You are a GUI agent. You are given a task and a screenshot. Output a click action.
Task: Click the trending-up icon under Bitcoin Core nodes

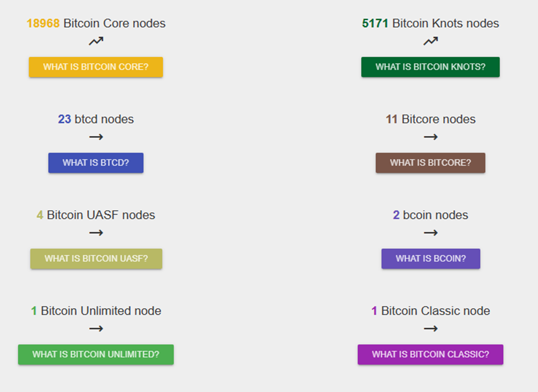(96, 41)
